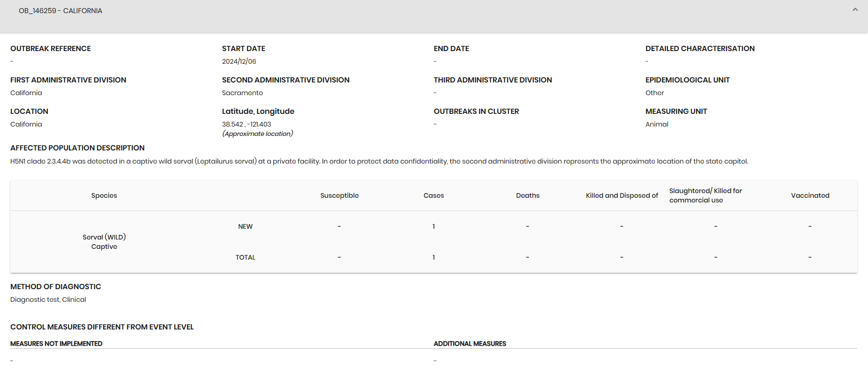Screen dimensions: 868x374
Task: Click the Additional Measures heading
Action: (x=470, y=344)
